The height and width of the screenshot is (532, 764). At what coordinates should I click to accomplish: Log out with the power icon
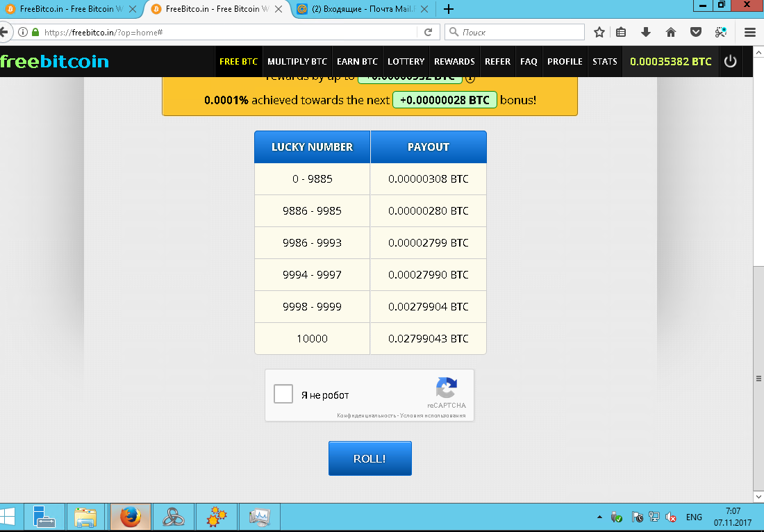730,61
